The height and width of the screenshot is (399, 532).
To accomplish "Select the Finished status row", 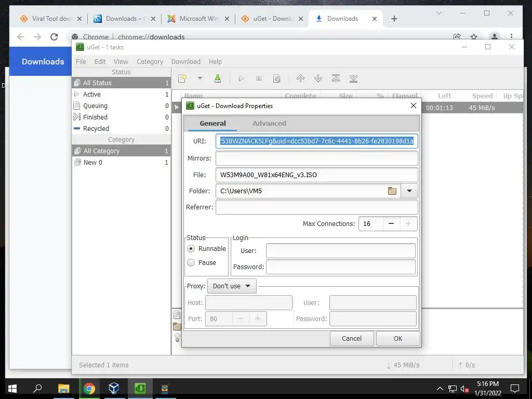I will point(121,117).
